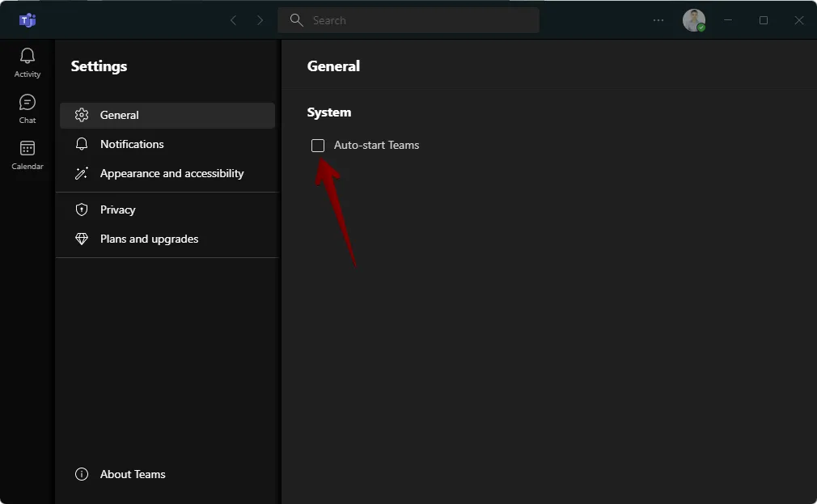Close the Teams window

[x=799, y=20]
